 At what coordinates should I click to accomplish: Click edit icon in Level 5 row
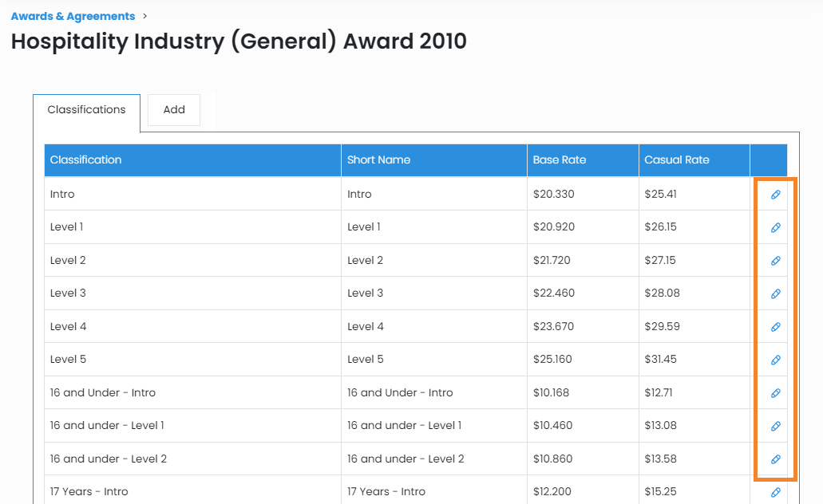775,360
